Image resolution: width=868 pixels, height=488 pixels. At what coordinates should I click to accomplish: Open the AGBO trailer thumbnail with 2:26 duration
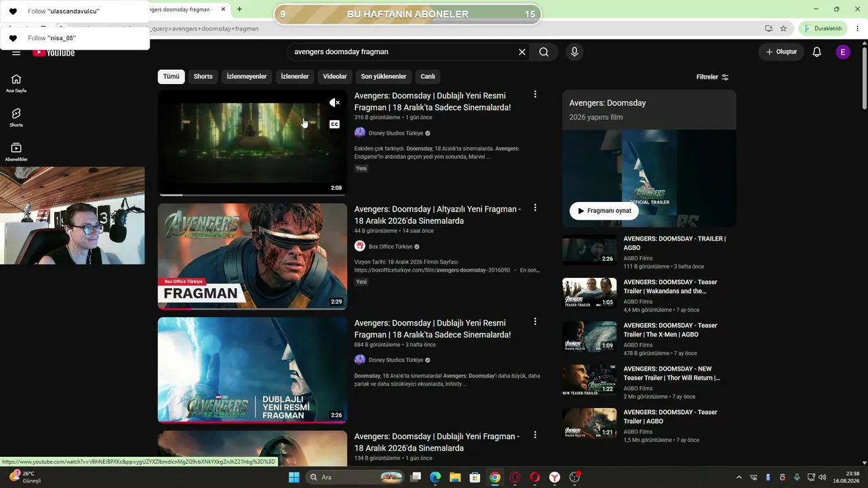pyautogui.click(x=589, y=249)
